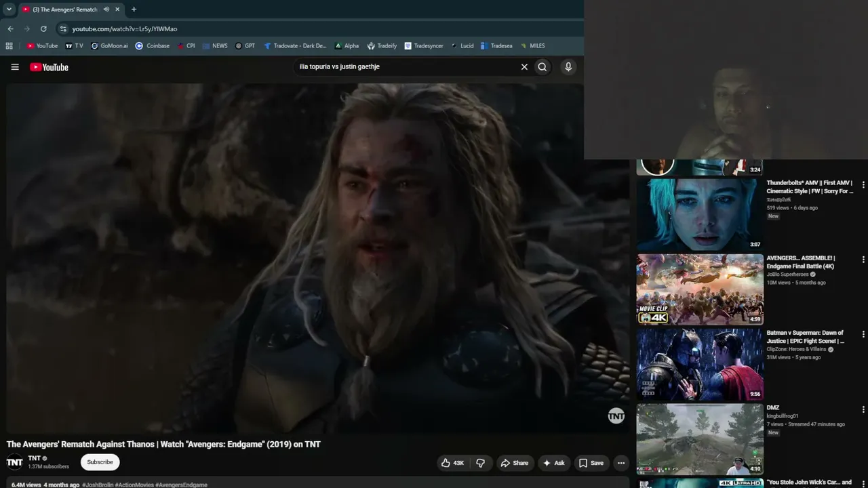
Task: Go back to the previous page
Action: coord(10,29)
